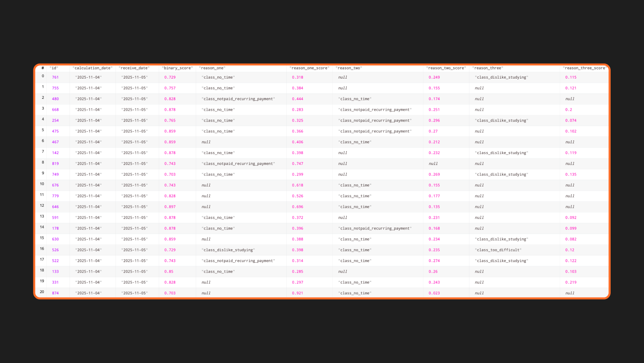Viewport: 644px width, 363px height.
Task: Click the id cell 749
Action: tap(55, 175)
